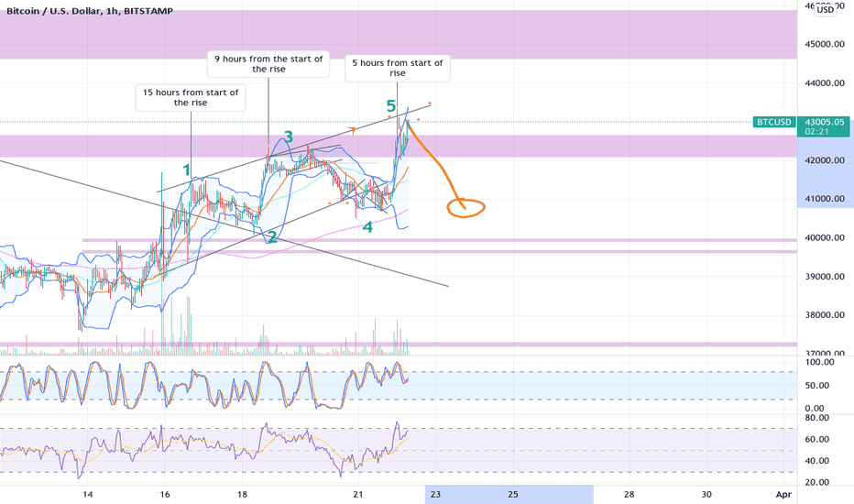Click the RSI 20.00 scale label
Screen dimensions: 854x504
coord(817,482)
